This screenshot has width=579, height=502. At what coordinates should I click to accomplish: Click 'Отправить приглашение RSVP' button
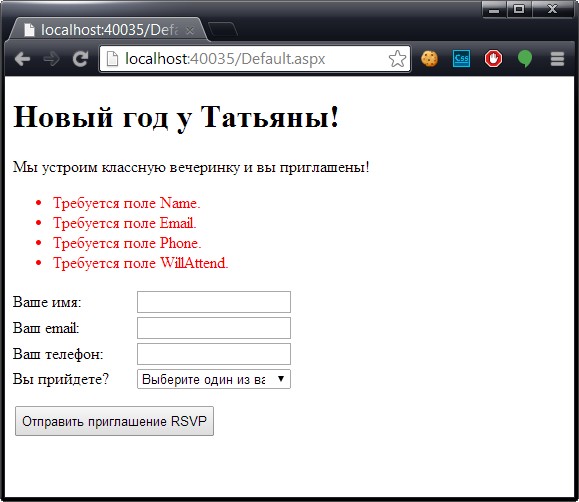click(x=114, y=421)
